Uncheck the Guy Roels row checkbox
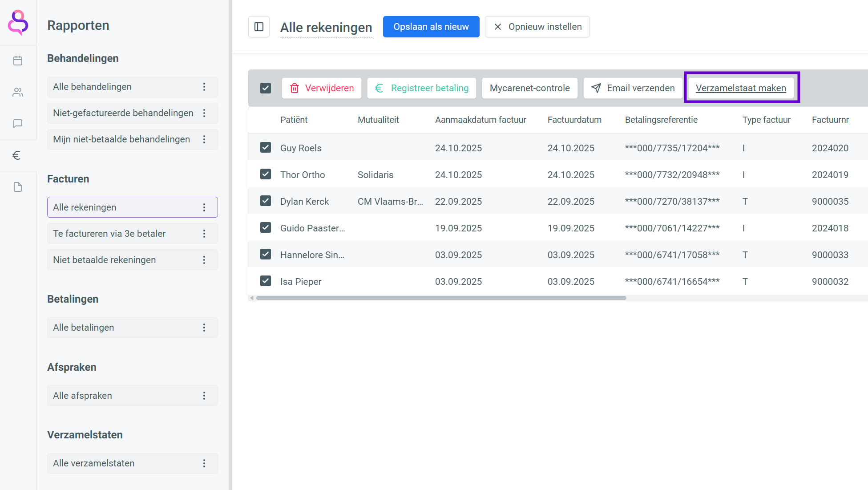This screenshot has width=868, height=490. point(266,147)
